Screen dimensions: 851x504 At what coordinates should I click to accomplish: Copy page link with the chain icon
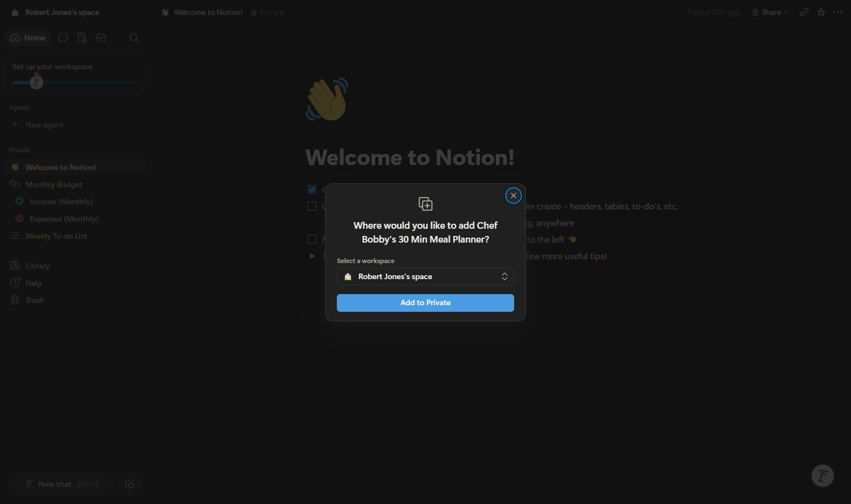pos(804,12)
